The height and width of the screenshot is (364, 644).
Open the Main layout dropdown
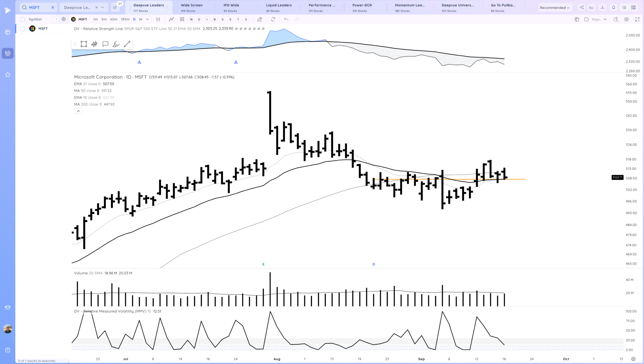599,19
